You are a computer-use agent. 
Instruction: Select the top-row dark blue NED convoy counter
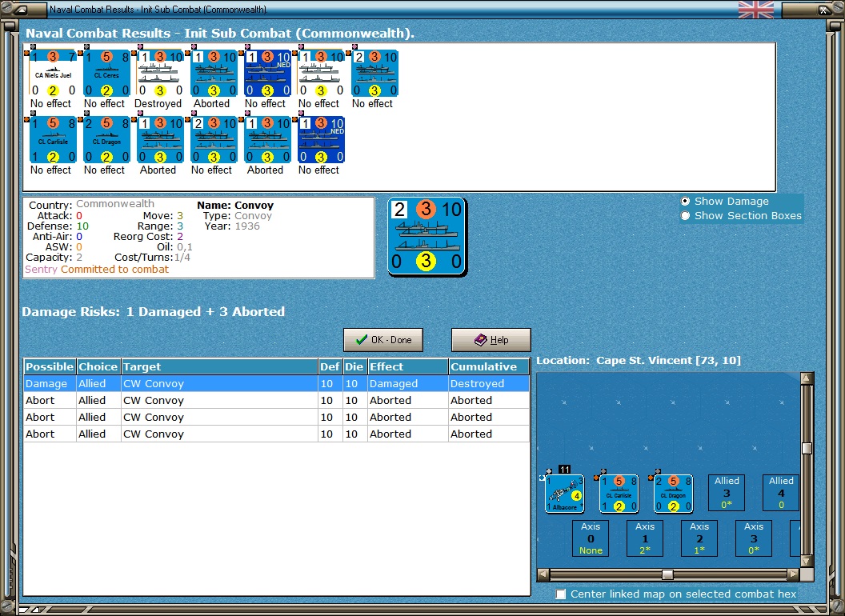267,74
